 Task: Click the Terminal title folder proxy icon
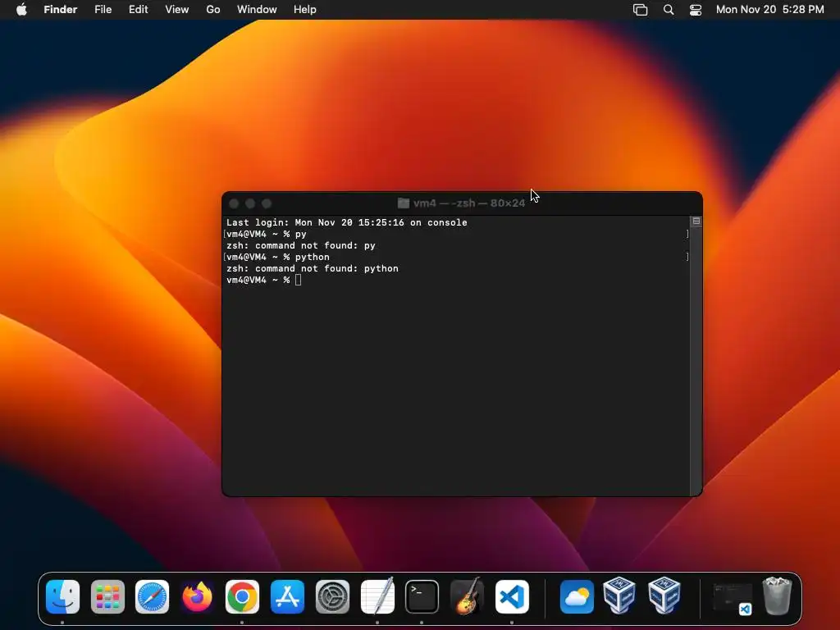point(404,203)
